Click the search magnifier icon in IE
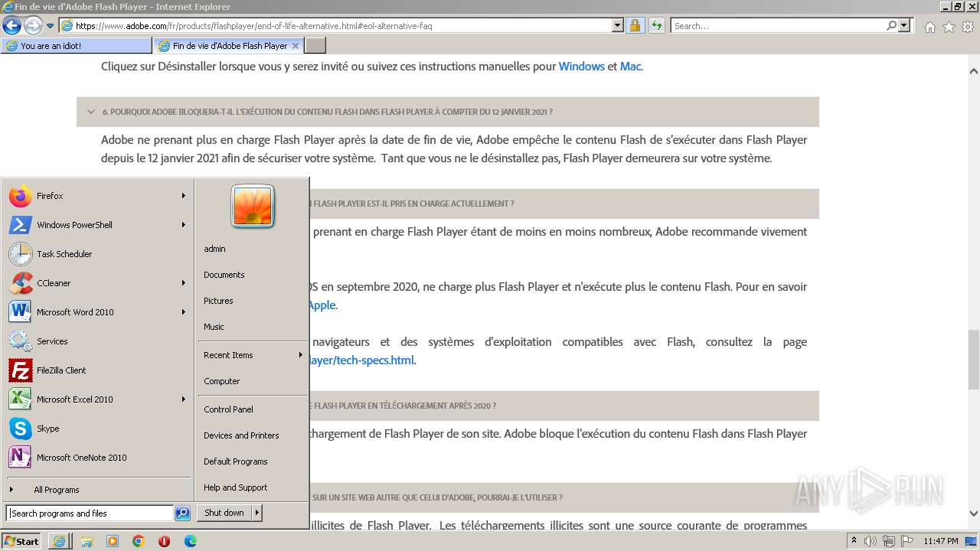The width and height of the screenshot is (980, 551). pos(891,25)
